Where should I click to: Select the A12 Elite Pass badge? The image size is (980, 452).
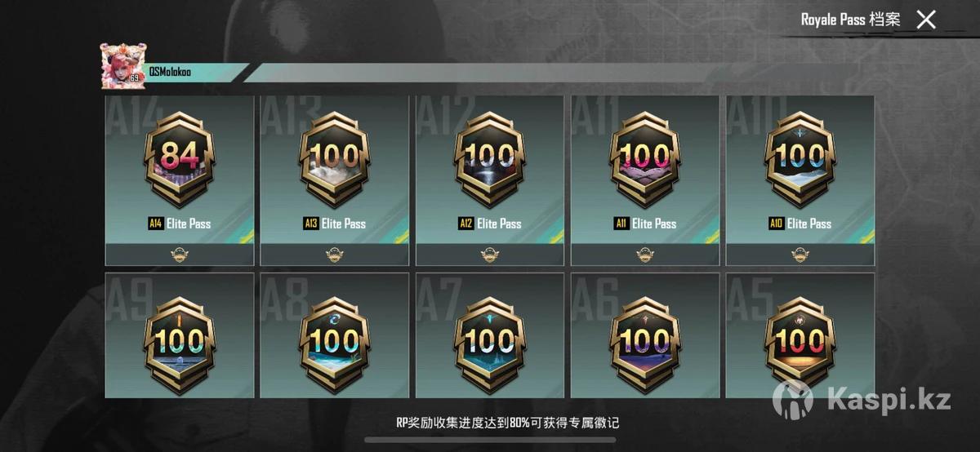click(490, 162)
